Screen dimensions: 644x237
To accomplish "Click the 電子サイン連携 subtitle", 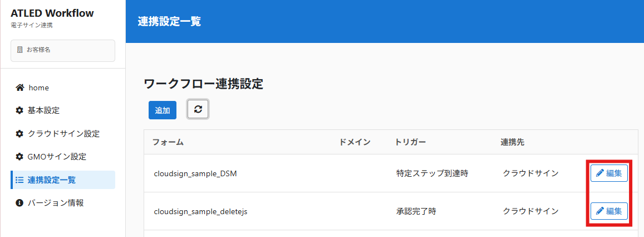I will click(32, 26).
